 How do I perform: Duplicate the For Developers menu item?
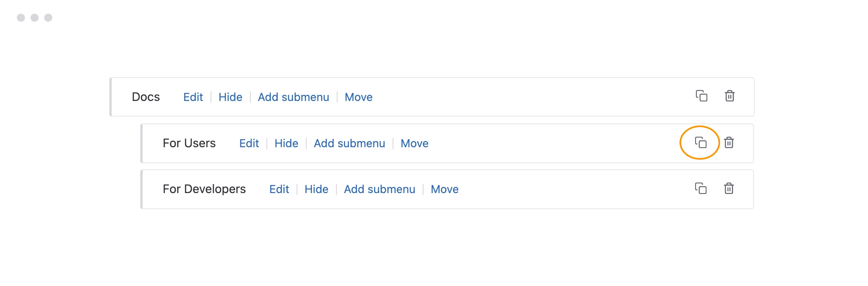click(x=700, y=188)
